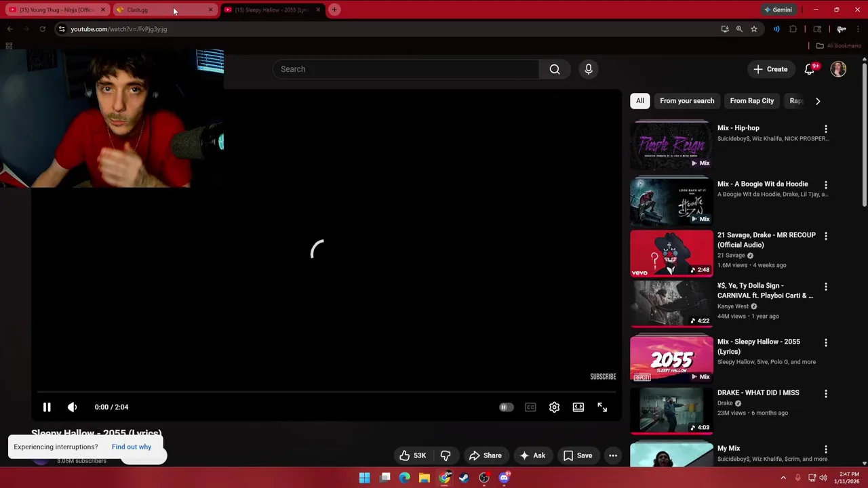
Task: Like the video with the thumbs-up button
Action: point(412,455)
